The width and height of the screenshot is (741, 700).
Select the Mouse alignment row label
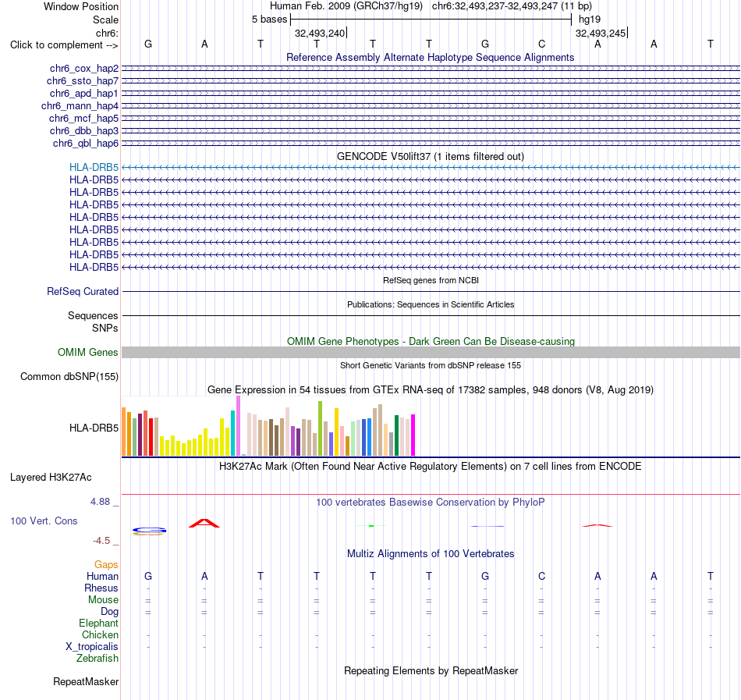(103, 600)
